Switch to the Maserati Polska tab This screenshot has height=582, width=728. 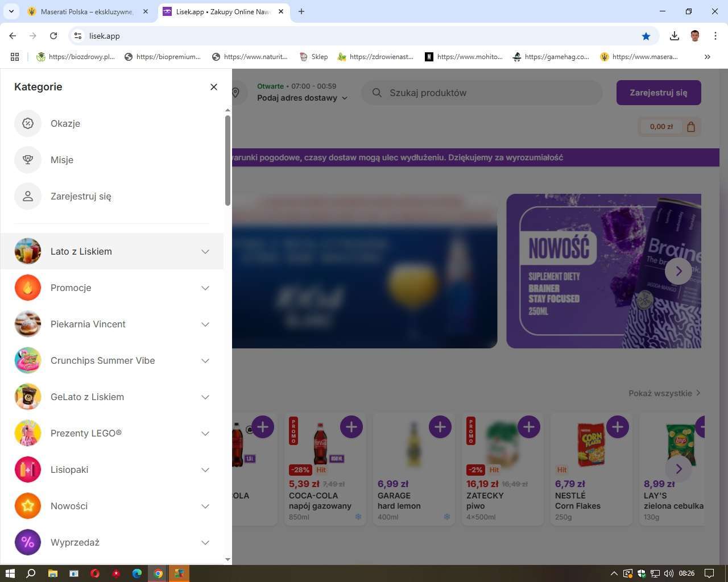pyautogui.click(x=87, y=11)
